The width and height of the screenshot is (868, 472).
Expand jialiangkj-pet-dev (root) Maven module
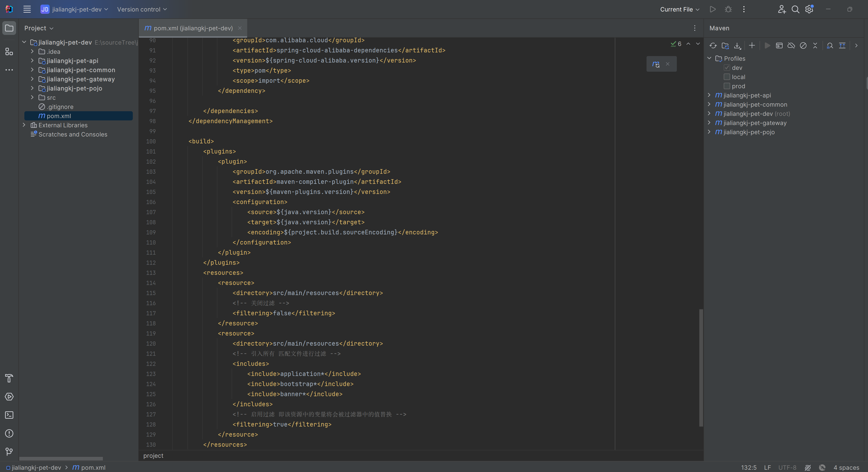[x=709, y=114]
